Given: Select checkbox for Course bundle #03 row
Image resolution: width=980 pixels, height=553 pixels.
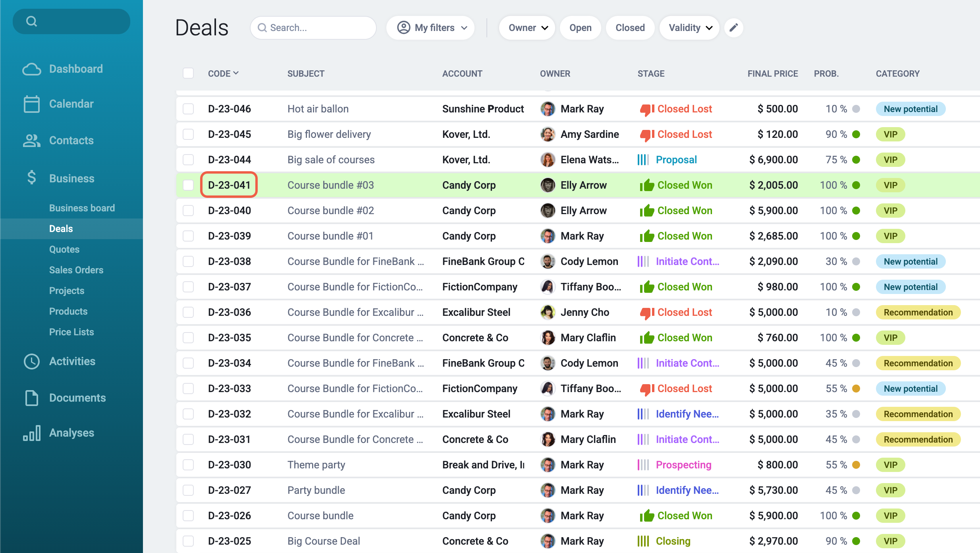Looking at the screenshot, I should click(x=188, y=185).
